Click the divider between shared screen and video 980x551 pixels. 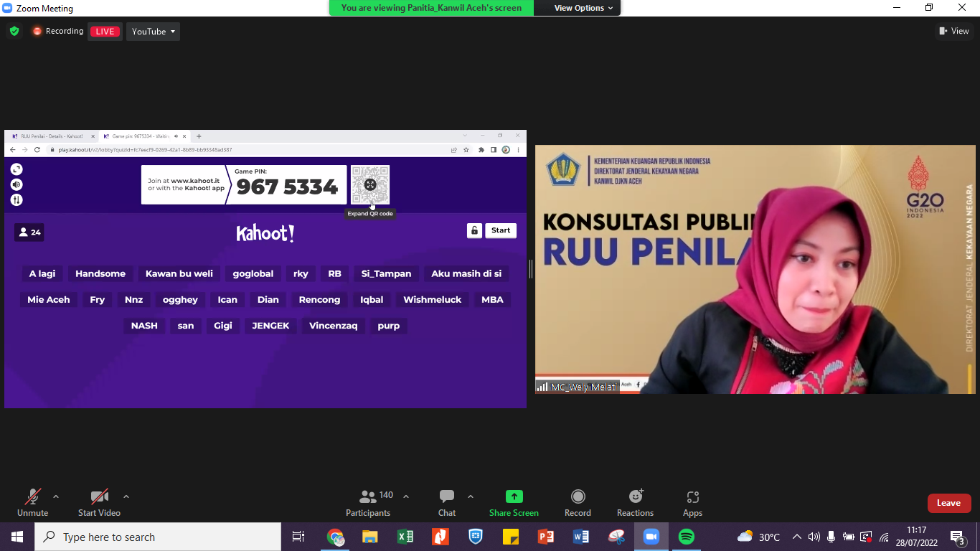click(x=531, y=269)
